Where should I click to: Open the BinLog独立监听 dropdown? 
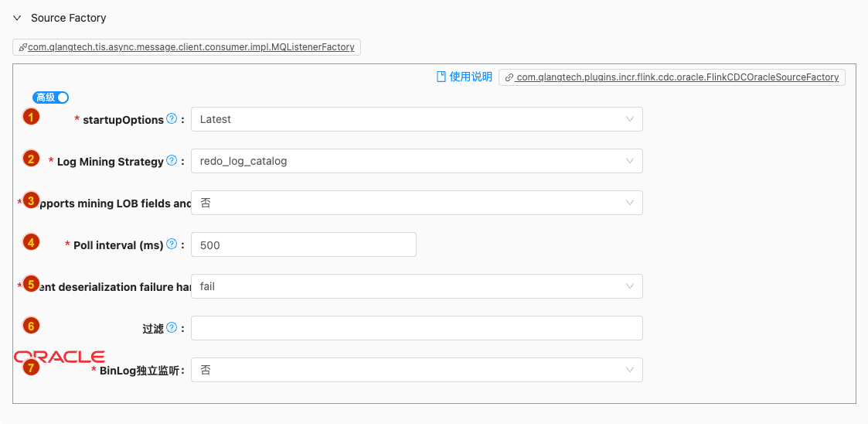click(416, 370)
